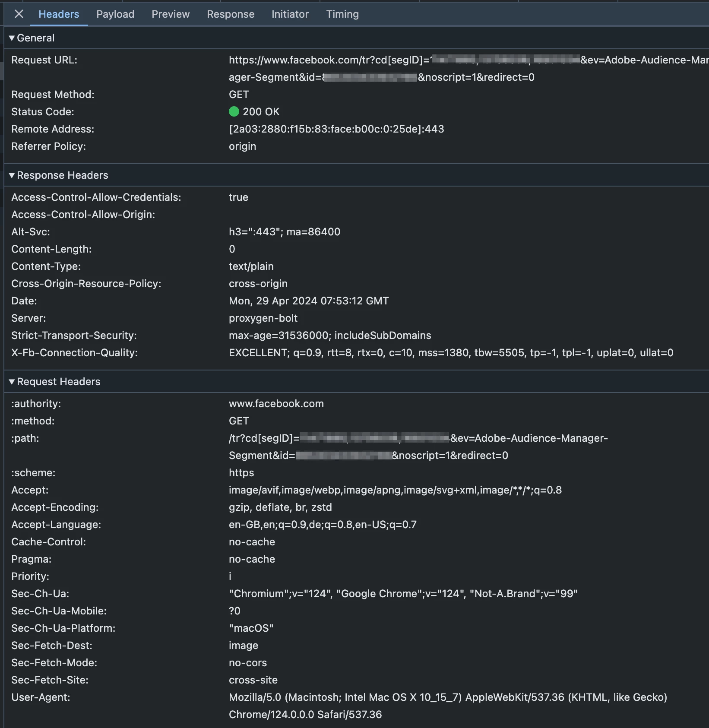Viewport: 709px width, 728px height.
Task: Switch to the Initiator tab
Action: click(290, 14)
